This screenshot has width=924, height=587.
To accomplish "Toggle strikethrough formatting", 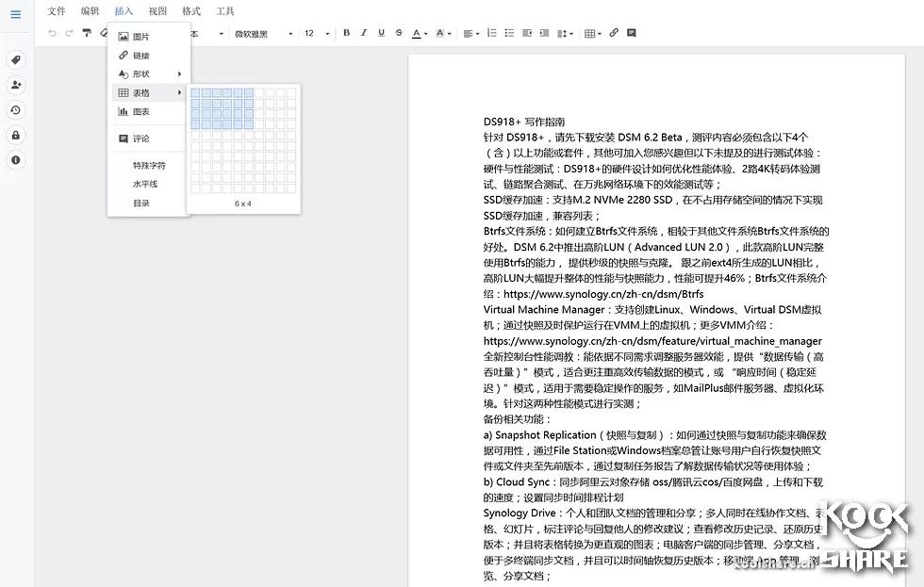I will pos(399,33).
